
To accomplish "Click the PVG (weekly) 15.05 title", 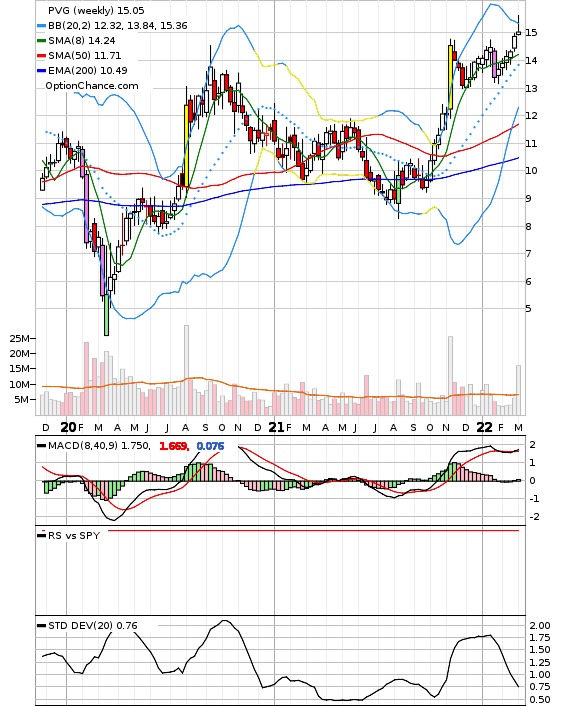I will point(96,10).
